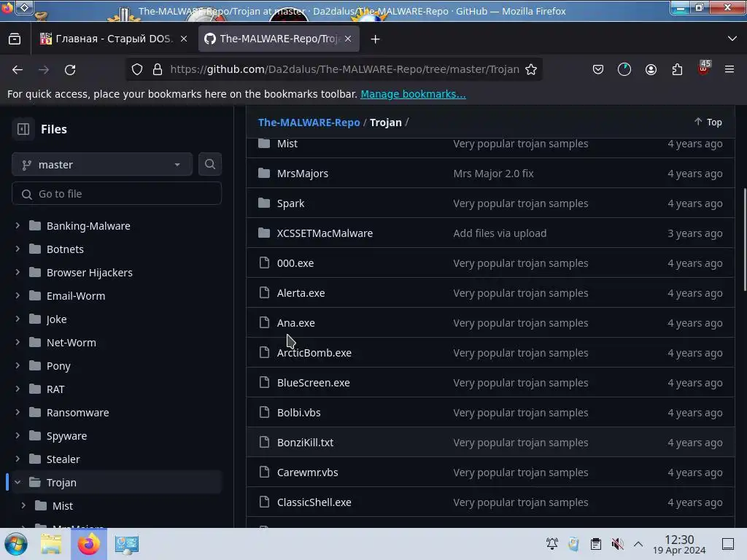The width and height of the screenshot is (747, 560).
Task: Open ArcticBomb.exe file
Action: tap(314, 353)
